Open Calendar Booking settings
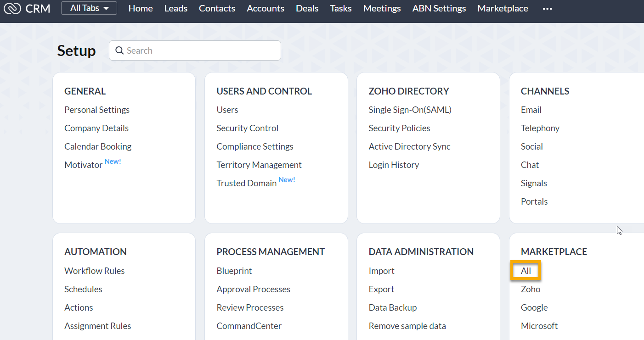 (x=98, y=146)
